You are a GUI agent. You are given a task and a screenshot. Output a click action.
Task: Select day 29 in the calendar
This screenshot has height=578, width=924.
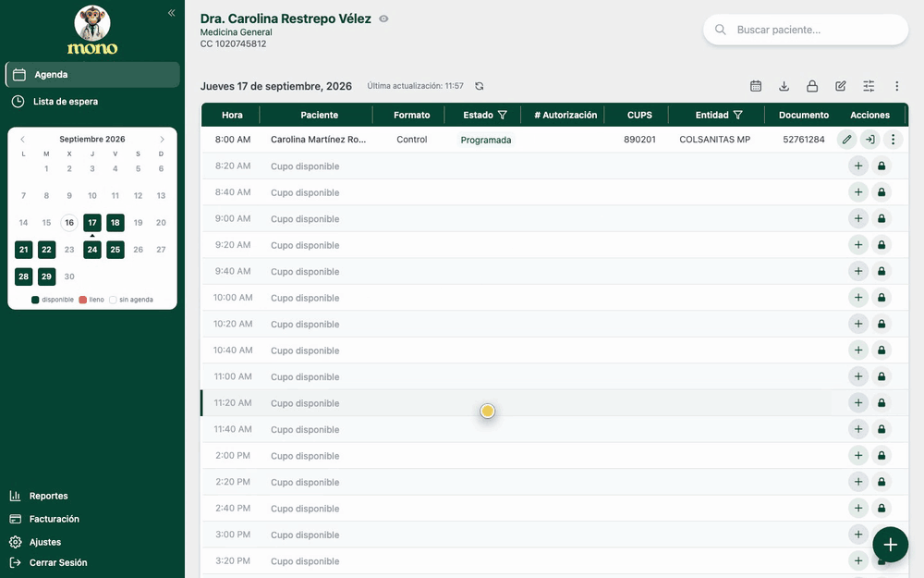(46, 277)
